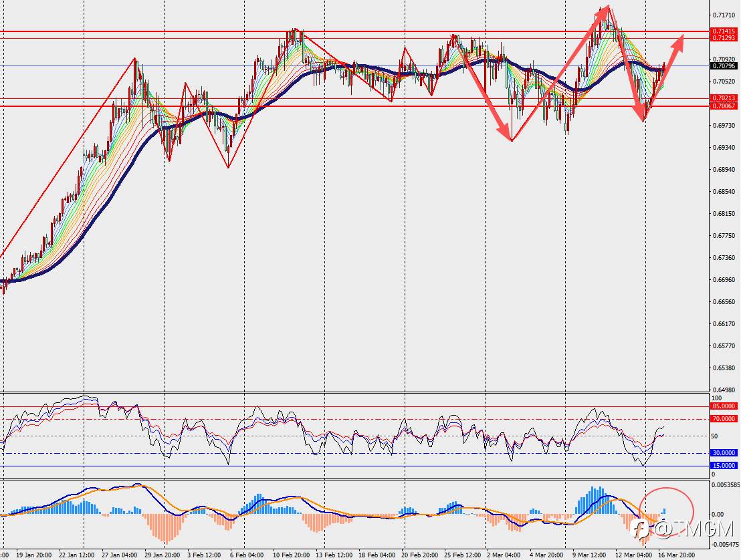
Task: Click the 10 Feb 20:00 time label
Action: (x=292, y=555)
